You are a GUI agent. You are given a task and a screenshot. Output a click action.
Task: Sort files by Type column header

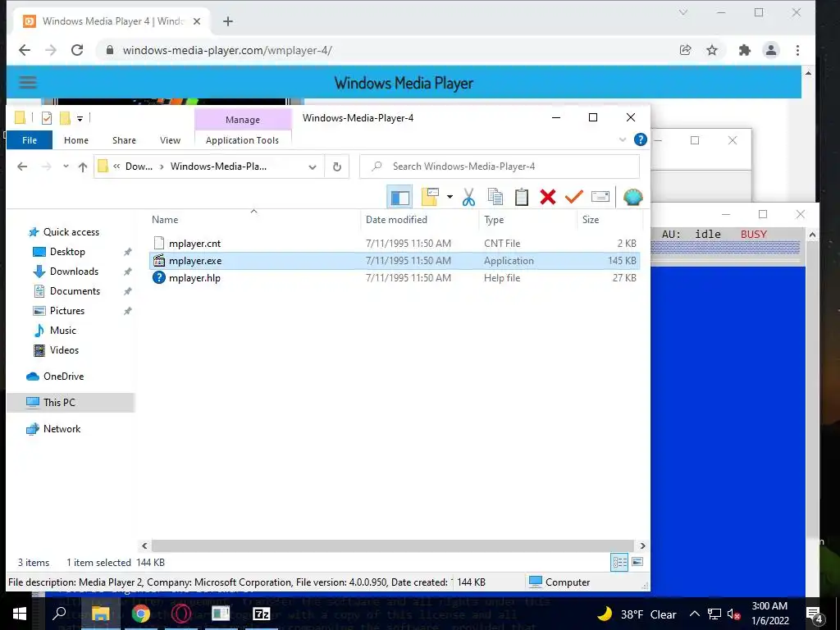[493, 220]
